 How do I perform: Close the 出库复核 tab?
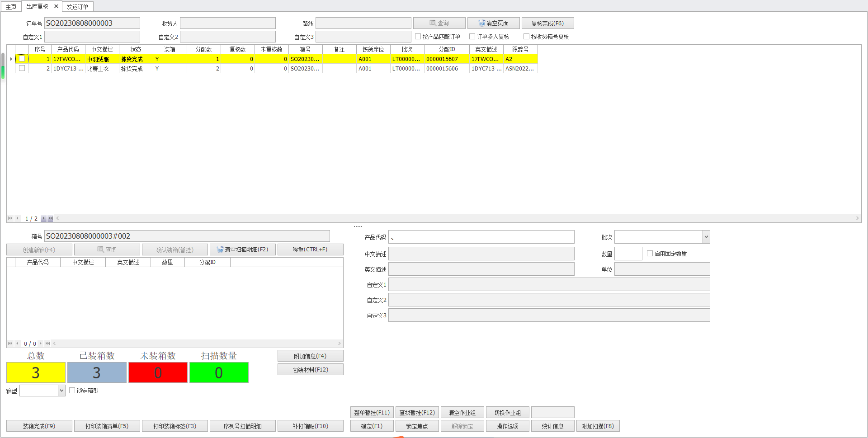pos(56,6)
